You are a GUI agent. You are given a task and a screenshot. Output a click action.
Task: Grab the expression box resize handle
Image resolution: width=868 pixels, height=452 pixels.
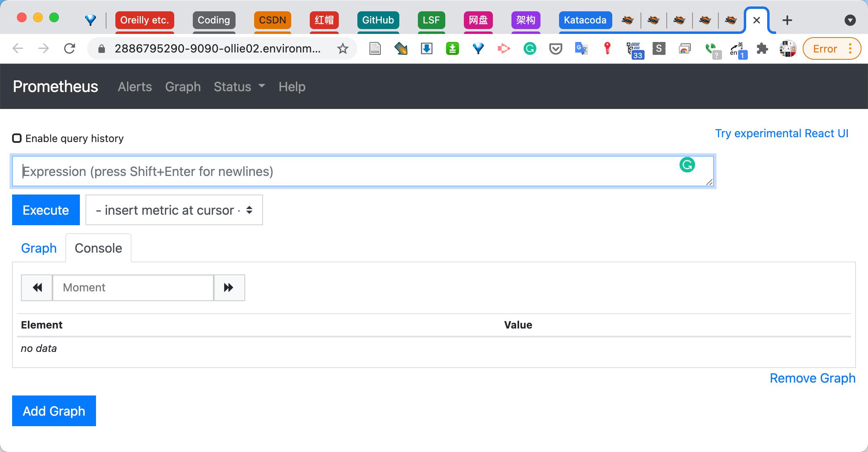pyautogui.click(x=709, y=182)
